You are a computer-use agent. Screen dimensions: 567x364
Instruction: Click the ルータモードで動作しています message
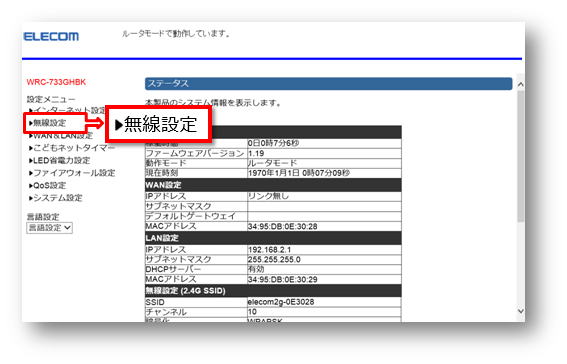tap(176, 34)
